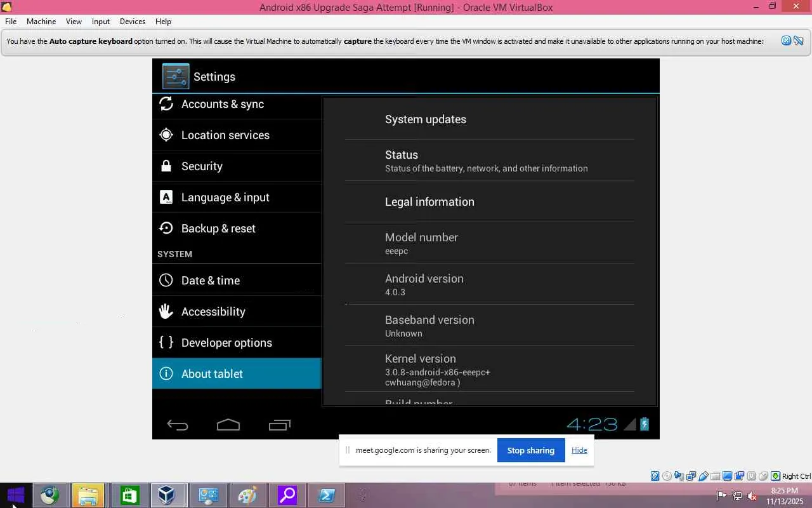Open Chromium from the taskbar
This screenshot has width=812, height=508.
49,495
